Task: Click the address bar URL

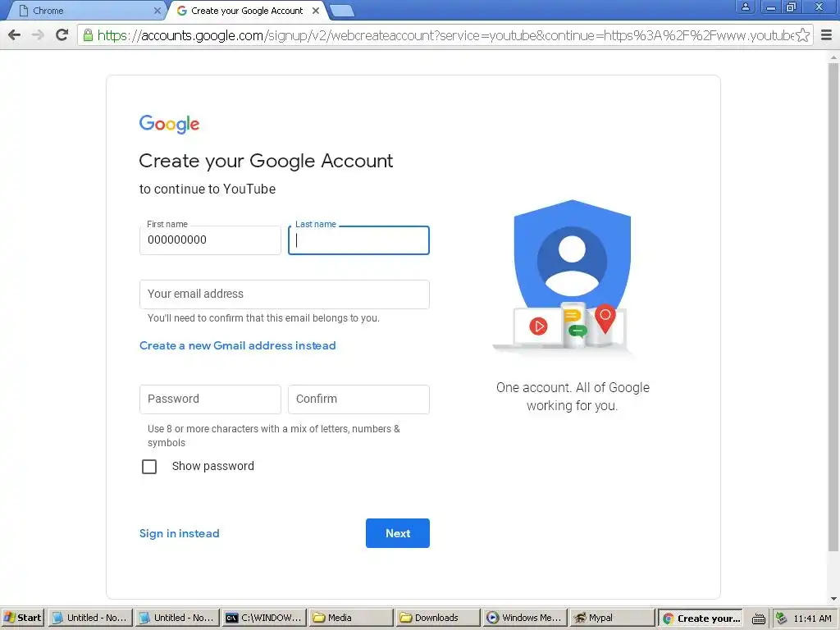Action: [445, 35]
